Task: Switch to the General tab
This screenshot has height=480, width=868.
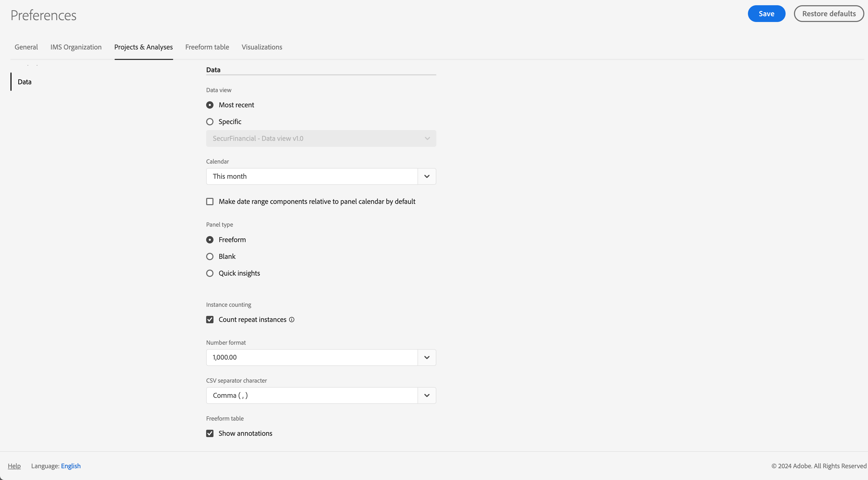Action: [x=26, y=47]
